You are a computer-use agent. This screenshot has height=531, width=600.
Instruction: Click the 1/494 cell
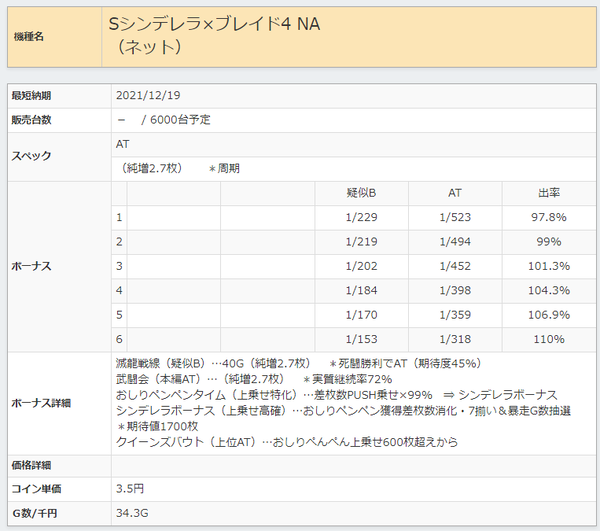pos(455,242)
